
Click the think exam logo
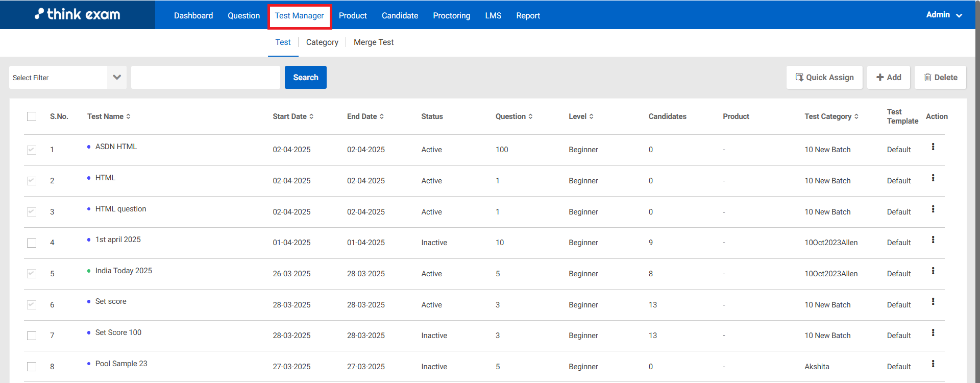point(78,14)
